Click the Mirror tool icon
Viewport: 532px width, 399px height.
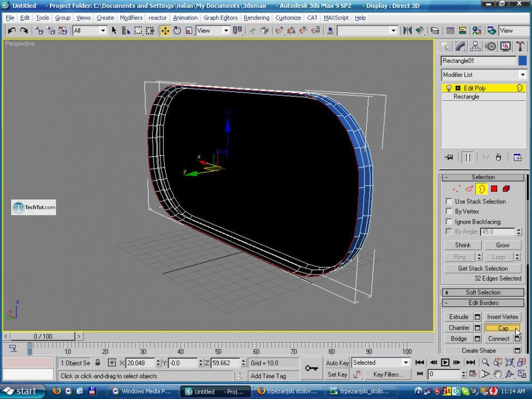click(x=407, y=31)
